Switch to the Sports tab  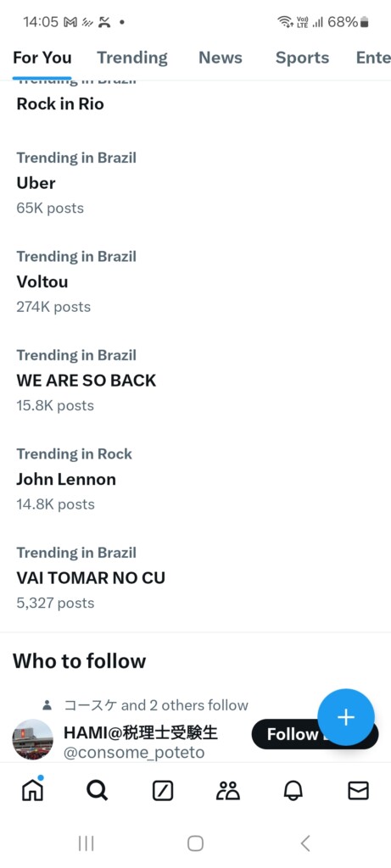[x=303, y=58]
